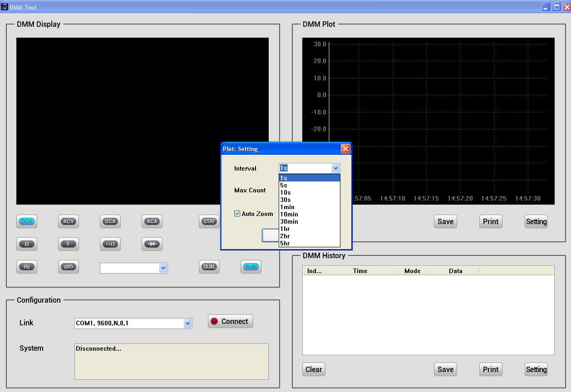The image size is (571, 392).
Task: Choose 30min interval option
Action: point(310,221)
